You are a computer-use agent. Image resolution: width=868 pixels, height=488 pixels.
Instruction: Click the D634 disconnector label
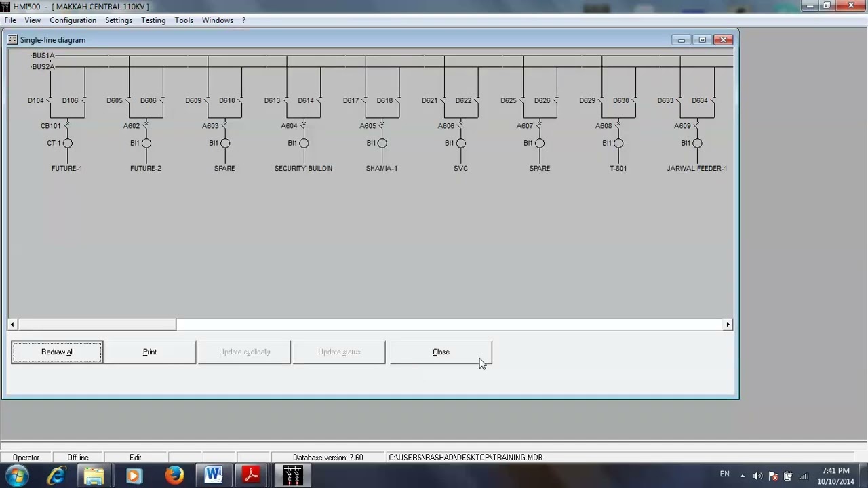(x=700, y=100)
